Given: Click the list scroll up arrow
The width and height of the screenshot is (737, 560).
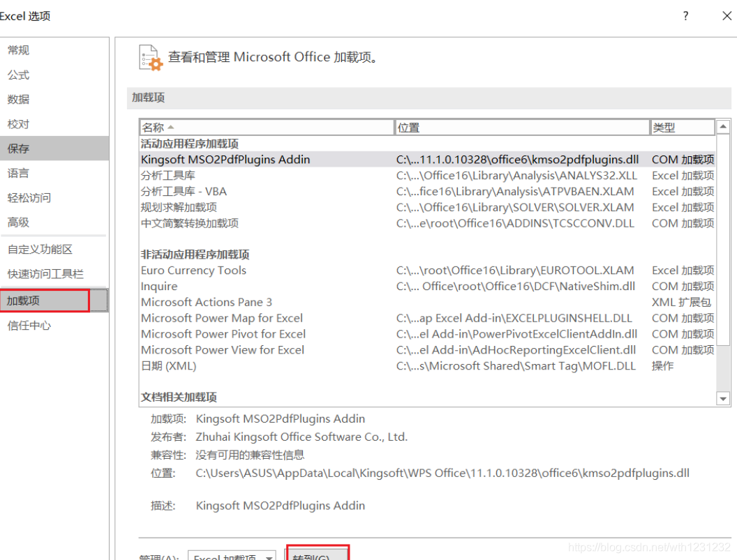Looking at the screenshot, I should 723,127.
